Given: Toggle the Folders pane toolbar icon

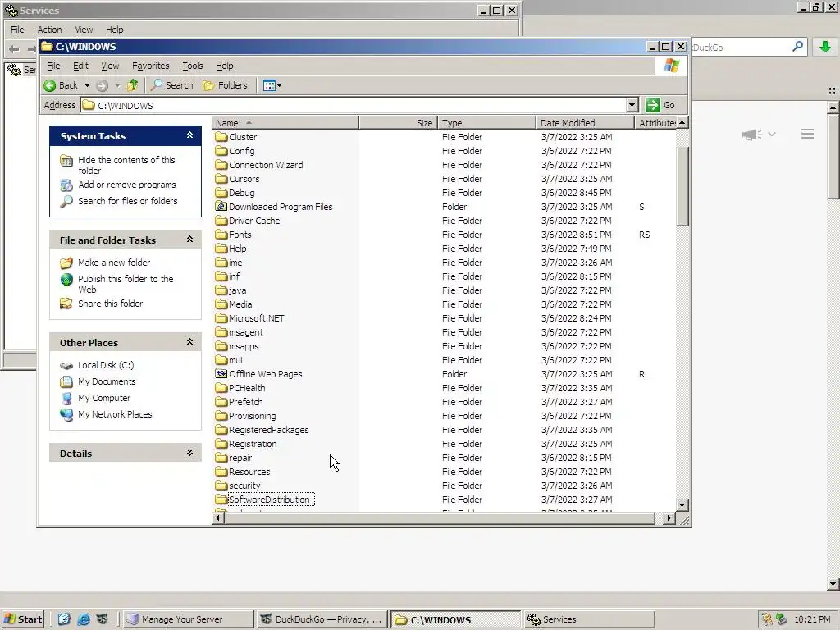Looking at the screenshot, I should click(x=209, y=85).
